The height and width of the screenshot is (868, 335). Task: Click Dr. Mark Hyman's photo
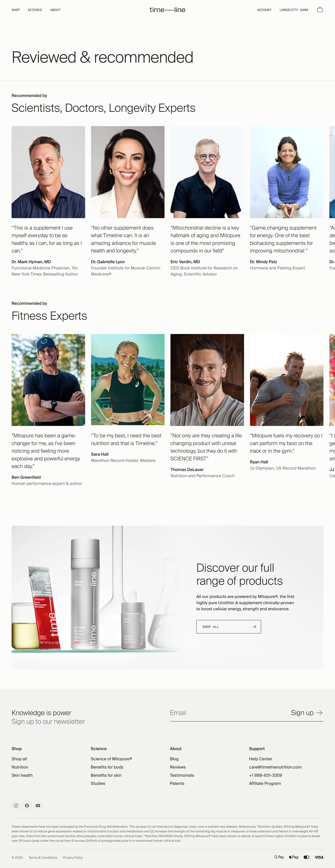(48, 172)
